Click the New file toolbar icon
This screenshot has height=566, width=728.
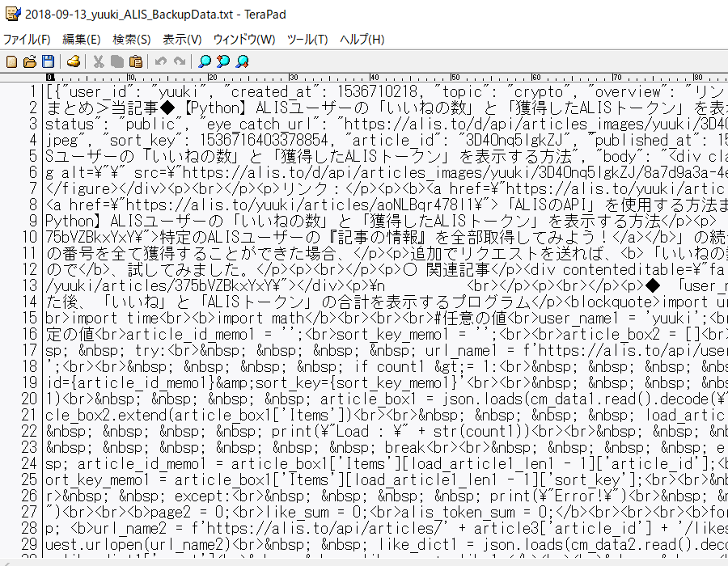(12, 61)
